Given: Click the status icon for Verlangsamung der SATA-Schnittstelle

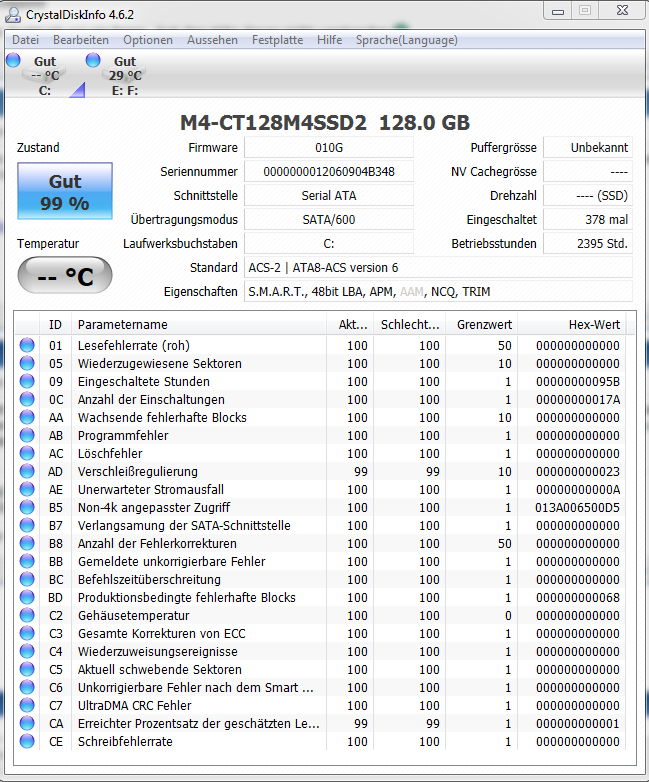Looking at the screenshot, I should (x=27, y=525).
